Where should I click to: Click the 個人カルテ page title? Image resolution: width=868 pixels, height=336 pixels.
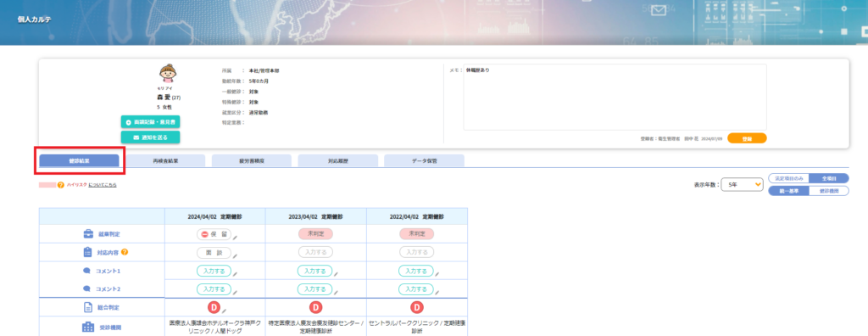[x=35, y=20]
